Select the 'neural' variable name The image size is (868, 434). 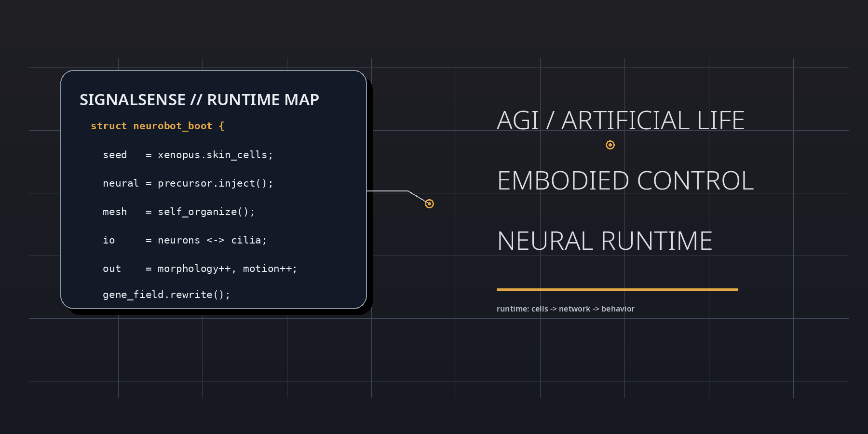(x=121, y=183)
